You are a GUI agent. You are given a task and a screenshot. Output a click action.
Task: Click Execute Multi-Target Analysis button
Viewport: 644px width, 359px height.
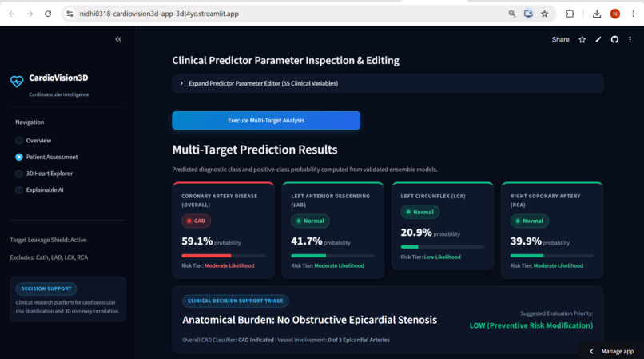coord(266,120)
